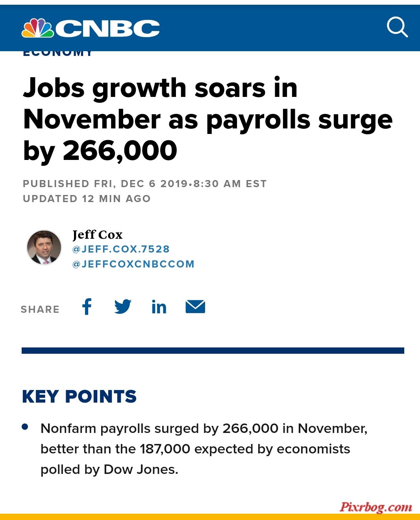Share the article on Facebook
420x520 pixels.
[87, 306]
